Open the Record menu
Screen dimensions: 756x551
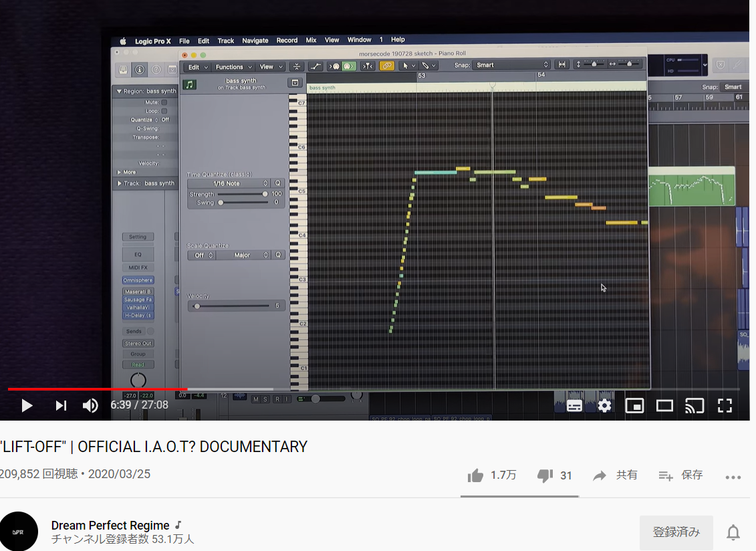pyautogui.click(x=287, y=40)
